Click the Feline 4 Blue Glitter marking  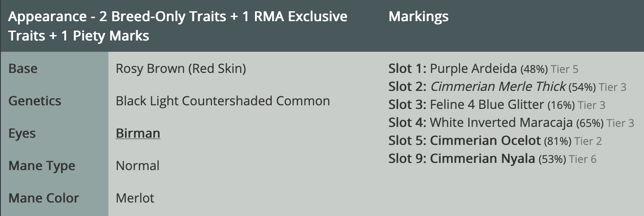tap(487, 105)
